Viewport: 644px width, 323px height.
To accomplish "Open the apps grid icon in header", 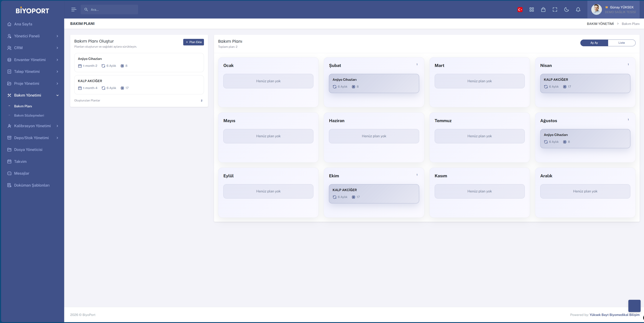I will [x=532, y=9].
